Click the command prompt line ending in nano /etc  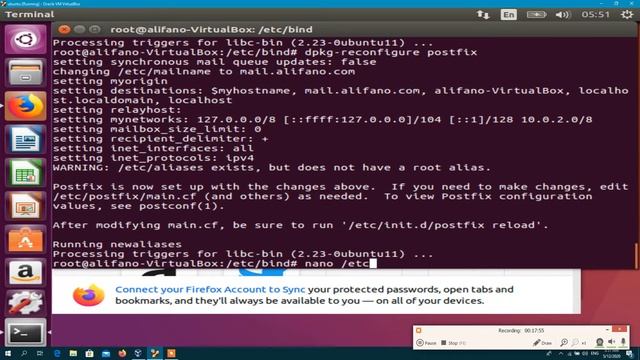coord(215,263)
